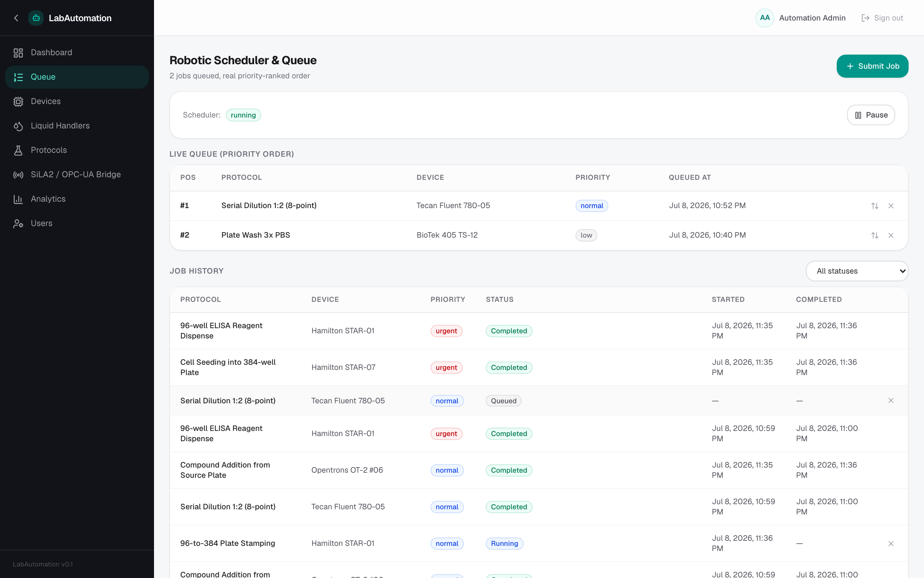Click JOB HISTORY section heading
This screenshot has height=578, width=924.
[x=197, y=271]
